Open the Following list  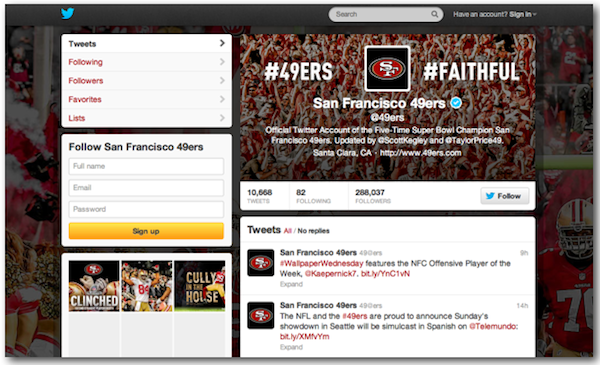tap(147, 62)
